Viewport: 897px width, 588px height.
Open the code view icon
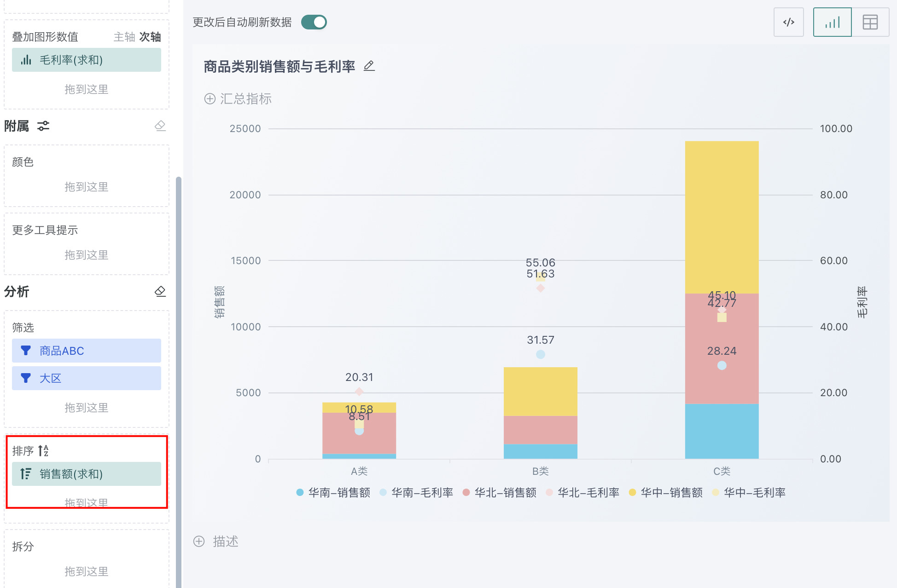[788, 22]
